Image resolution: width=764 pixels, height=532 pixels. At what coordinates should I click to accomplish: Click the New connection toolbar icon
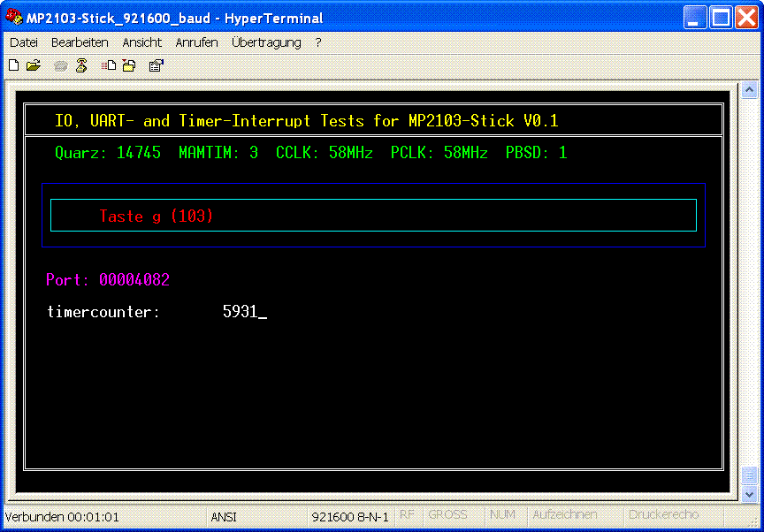pos(13,65)
